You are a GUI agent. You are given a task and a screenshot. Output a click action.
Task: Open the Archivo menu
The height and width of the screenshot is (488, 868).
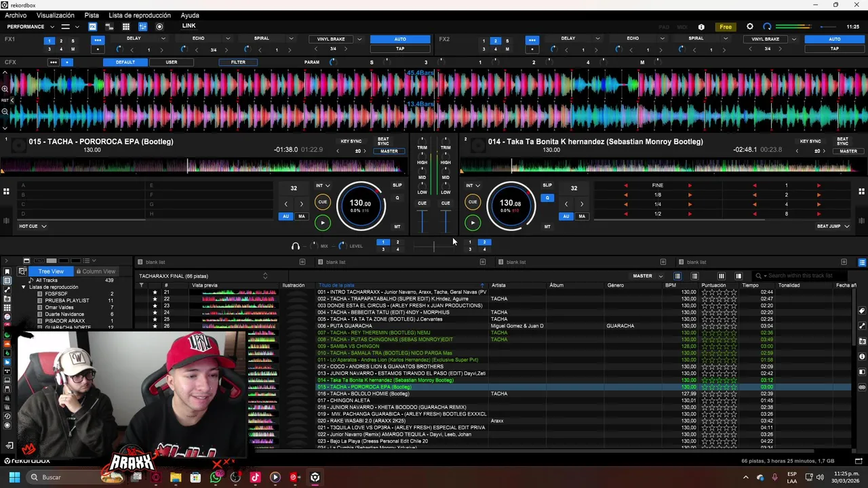coord(16,15)
